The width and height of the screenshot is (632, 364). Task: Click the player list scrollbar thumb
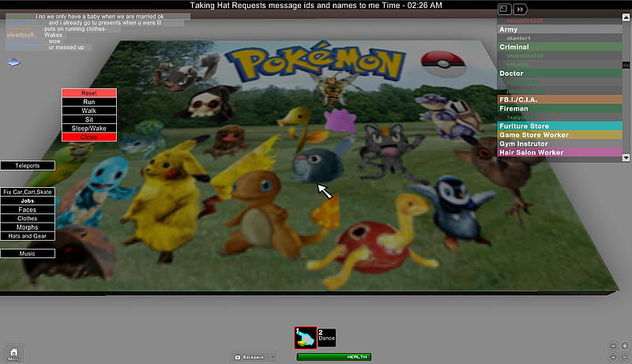[x=626, y=65]
